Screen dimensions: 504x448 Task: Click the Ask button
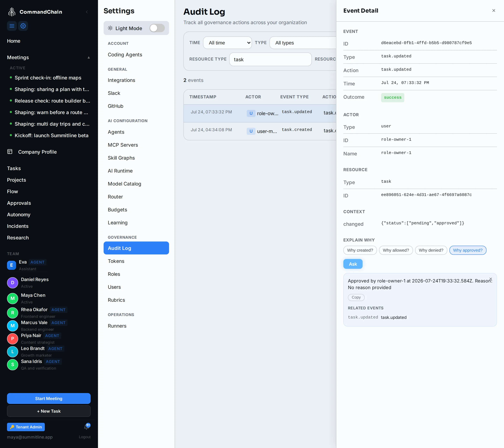pyautogui.click(x=353, y=264)
